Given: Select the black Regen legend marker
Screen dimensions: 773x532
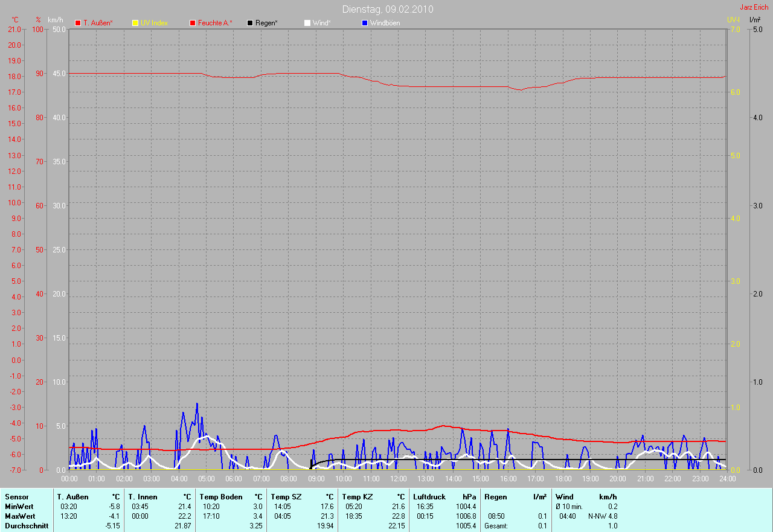Looking at the screenshot, I should point(251,23).
